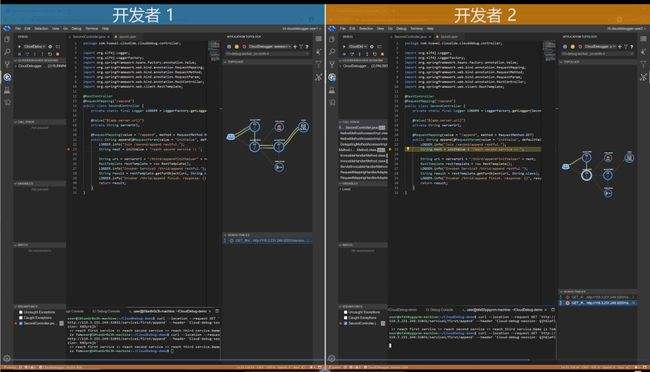Toggle SecondController.java breakpoint checkbox in 开发者 1
This screenshot has width=650, height=372.
(x=20, y=323)
